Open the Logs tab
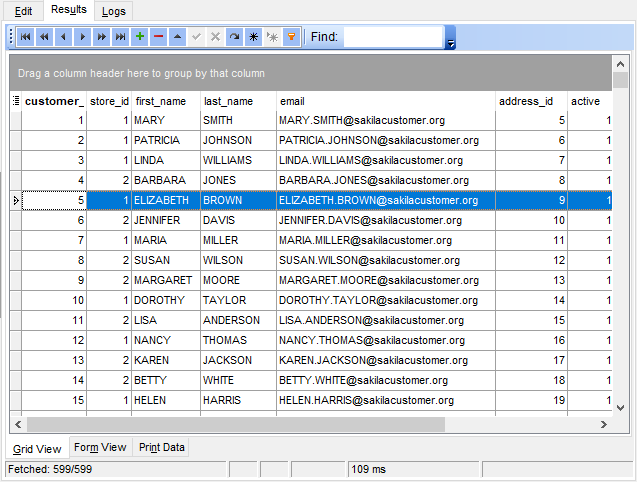 114,11
